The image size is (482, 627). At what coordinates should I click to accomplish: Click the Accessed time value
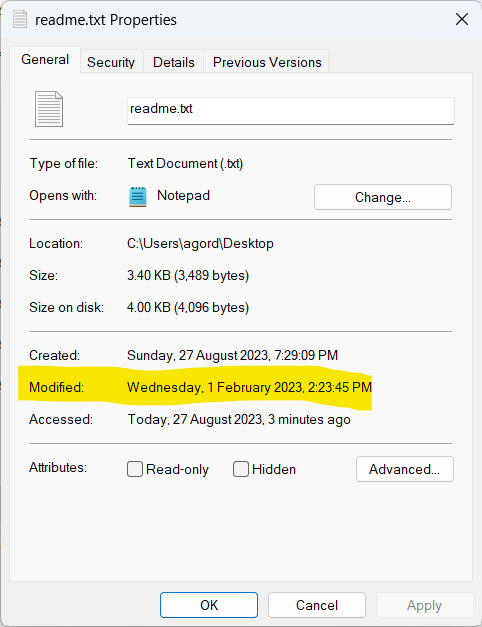point(239,419)
